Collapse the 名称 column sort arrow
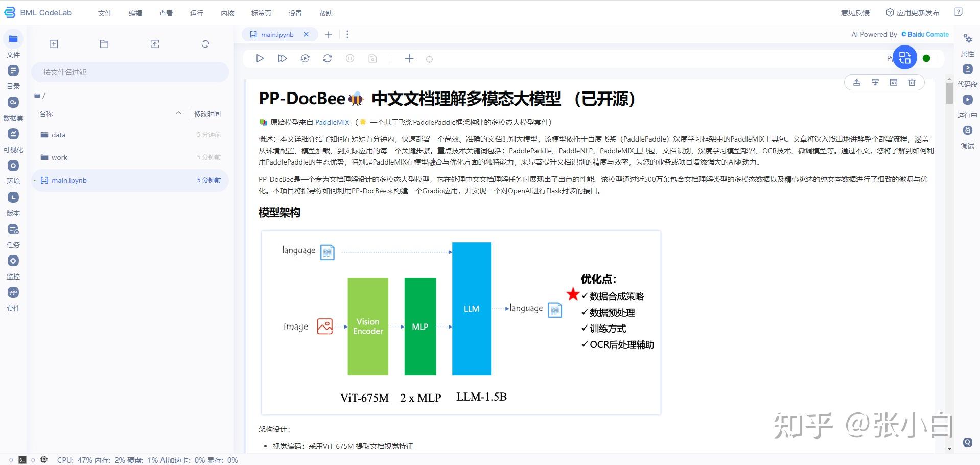The image size is (980, 465). (179, 113)
